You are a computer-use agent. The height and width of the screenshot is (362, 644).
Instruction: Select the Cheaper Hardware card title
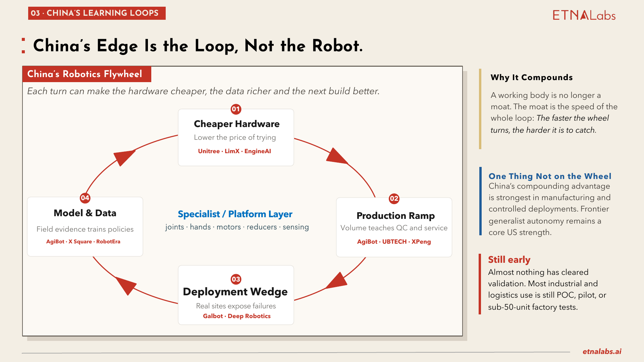point(236,124)
